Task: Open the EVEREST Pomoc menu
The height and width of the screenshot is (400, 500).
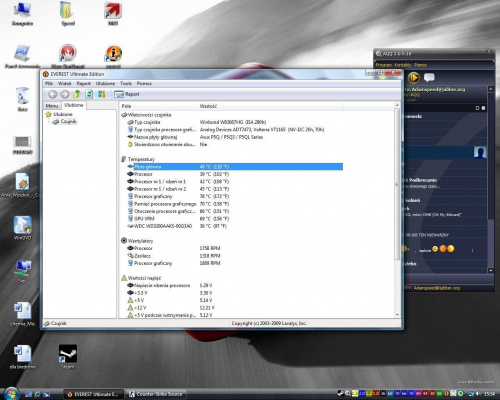Action: 144,83
